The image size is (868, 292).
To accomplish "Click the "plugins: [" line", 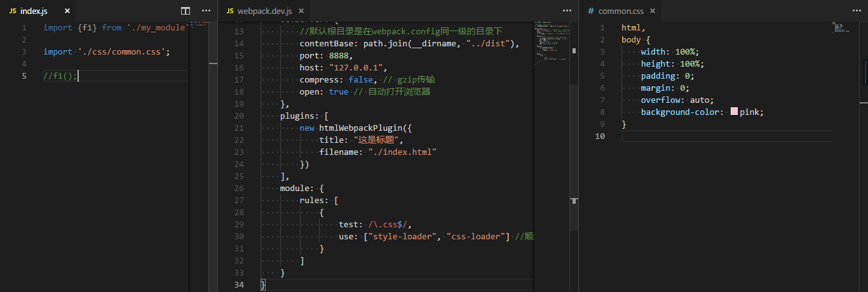I will (x=304, y=116).
